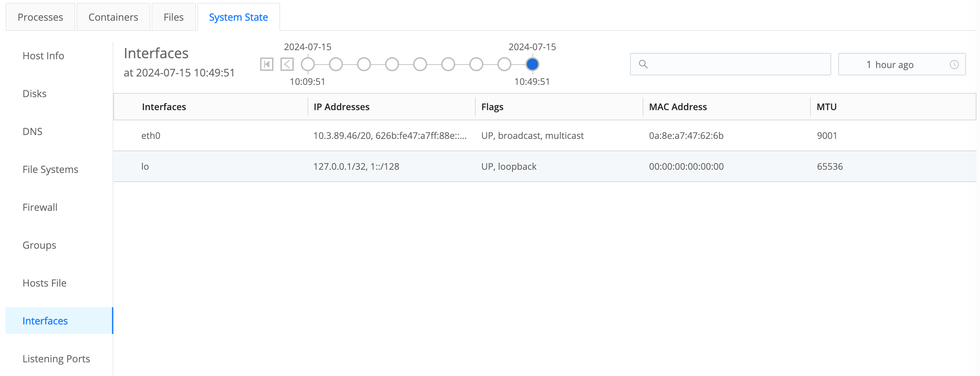Open the Containers tab
This screenshot has width=980, height=376.
click(x=113, y=17)
